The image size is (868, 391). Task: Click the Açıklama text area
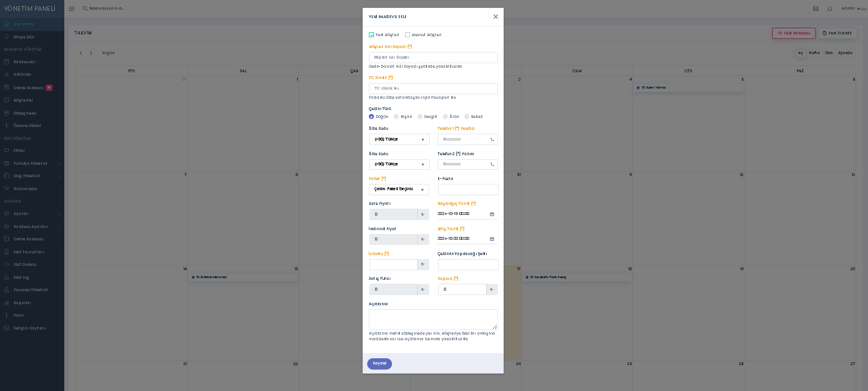point(433,319)
